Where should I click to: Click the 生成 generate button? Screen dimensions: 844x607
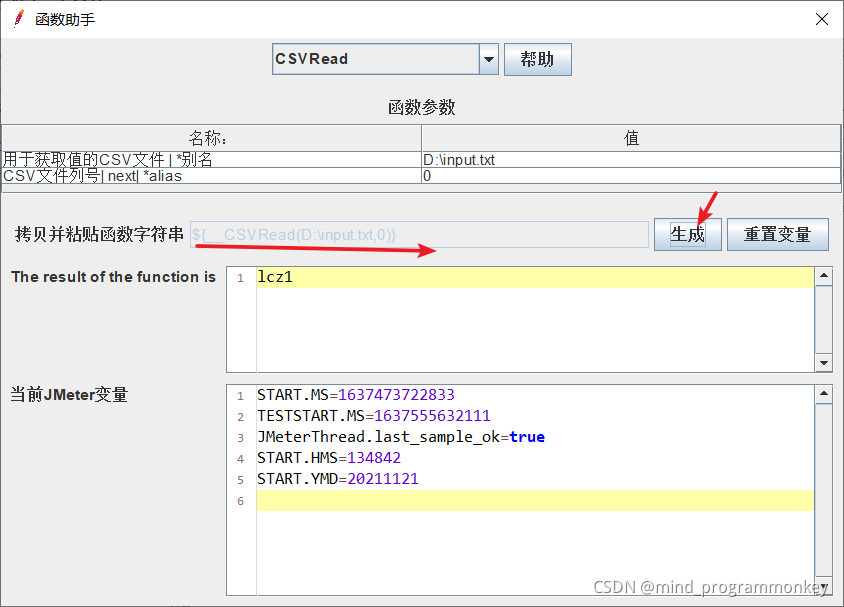click(687, 235)
